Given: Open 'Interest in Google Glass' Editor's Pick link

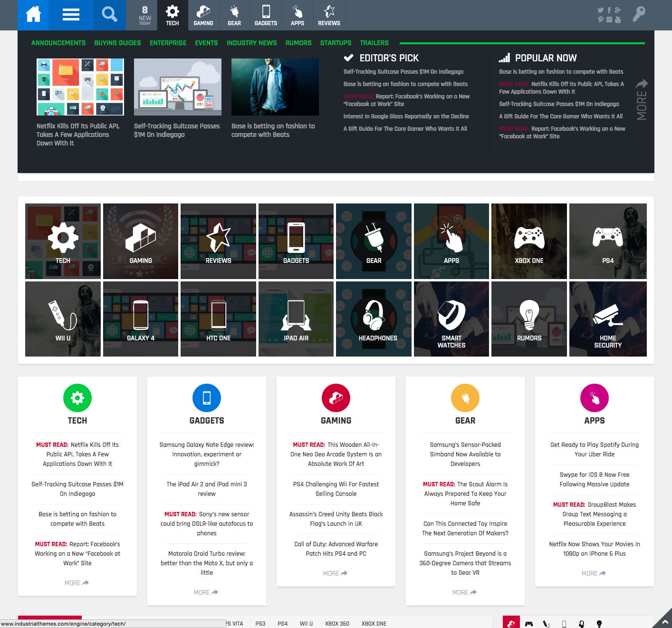Looking at the screenshot, I should (x=406, y=116).
